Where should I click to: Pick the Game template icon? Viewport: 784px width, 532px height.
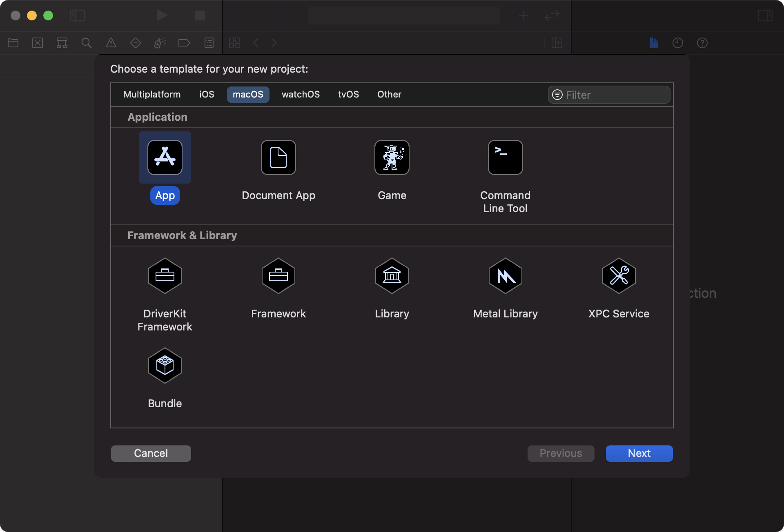point(392,157)
